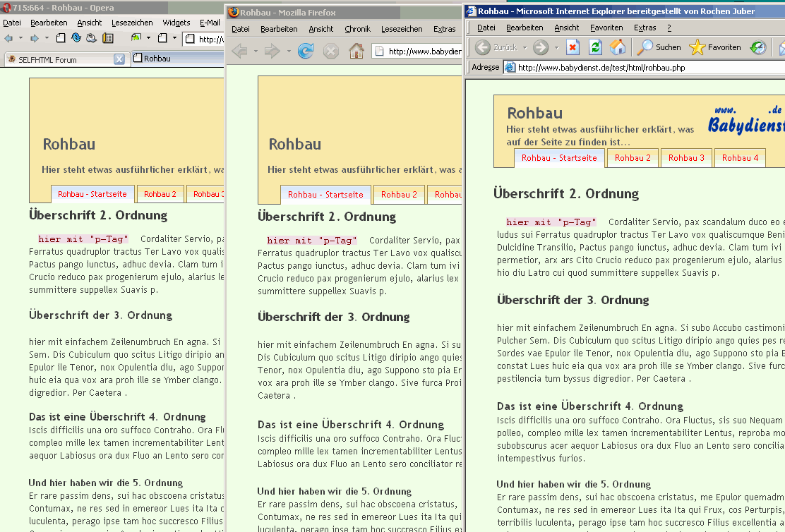785x532 pixels.
Task: Click the Opera logo in title bar
Action: point(6,8)
